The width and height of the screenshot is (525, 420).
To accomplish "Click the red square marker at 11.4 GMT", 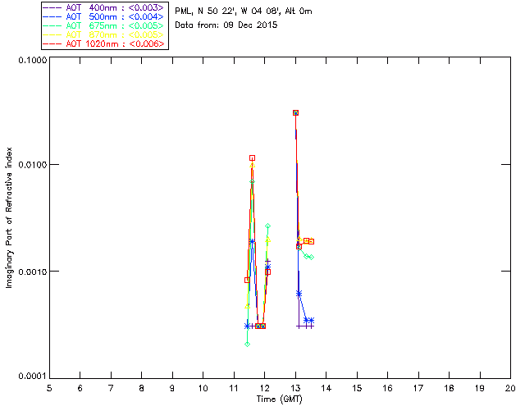I will (247, 280).
